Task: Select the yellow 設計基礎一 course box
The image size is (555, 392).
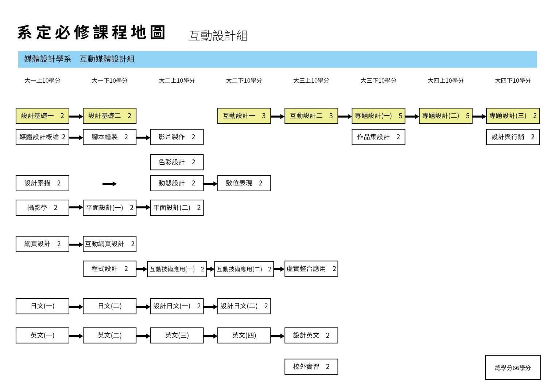Action: click(x=42, y=116)
